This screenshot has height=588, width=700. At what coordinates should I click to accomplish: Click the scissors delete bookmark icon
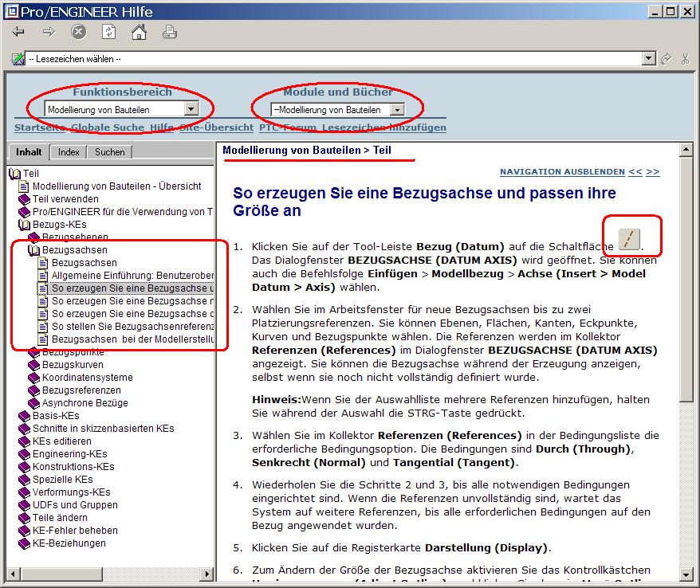coord(686,59)
